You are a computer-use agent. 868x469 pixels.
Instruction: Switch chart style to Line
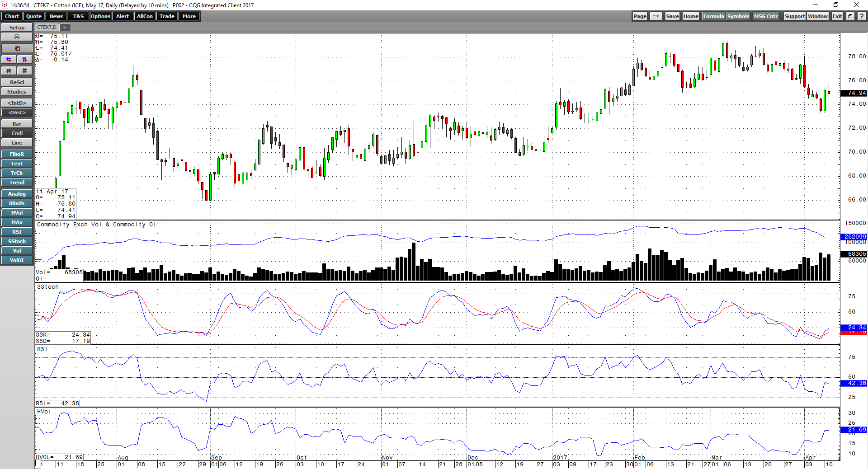pos(17,142)
